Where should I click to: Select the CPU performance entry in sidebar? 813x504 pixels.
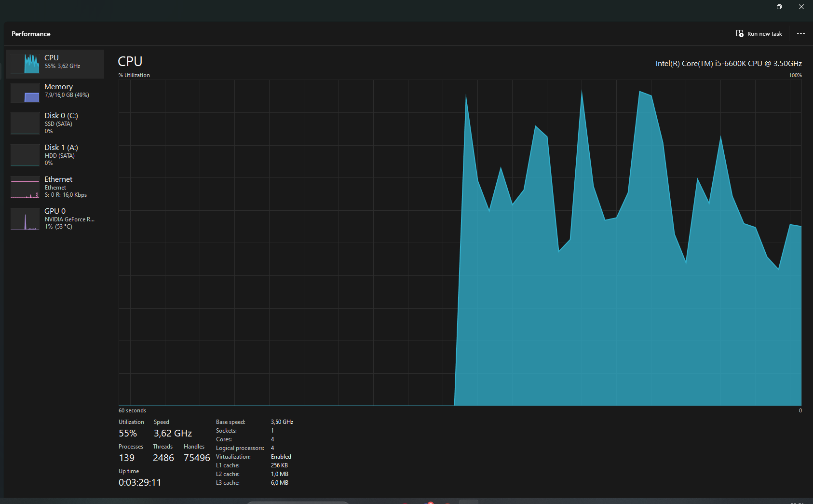pyautogui.click(x=55, y=64)
